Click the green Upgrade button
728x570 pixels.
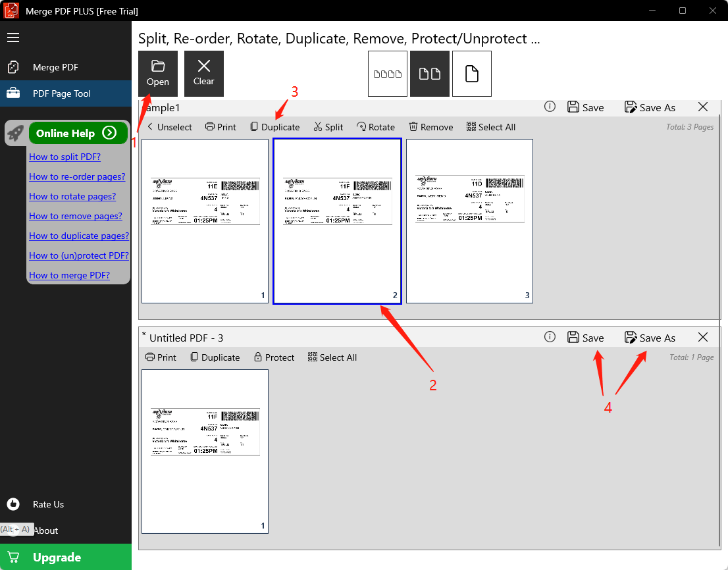click(x=65, y=557)
